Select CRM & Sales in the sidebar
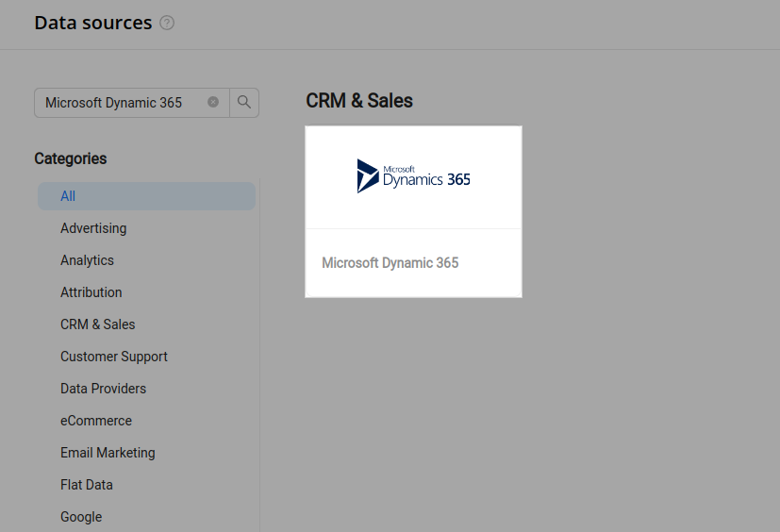780x532 pixels. [97, 324]
